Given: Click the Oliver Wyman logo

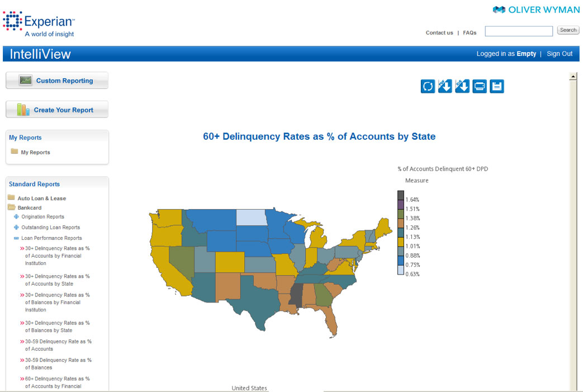Looking at the screenshot, I should click(x=535, y=10).
